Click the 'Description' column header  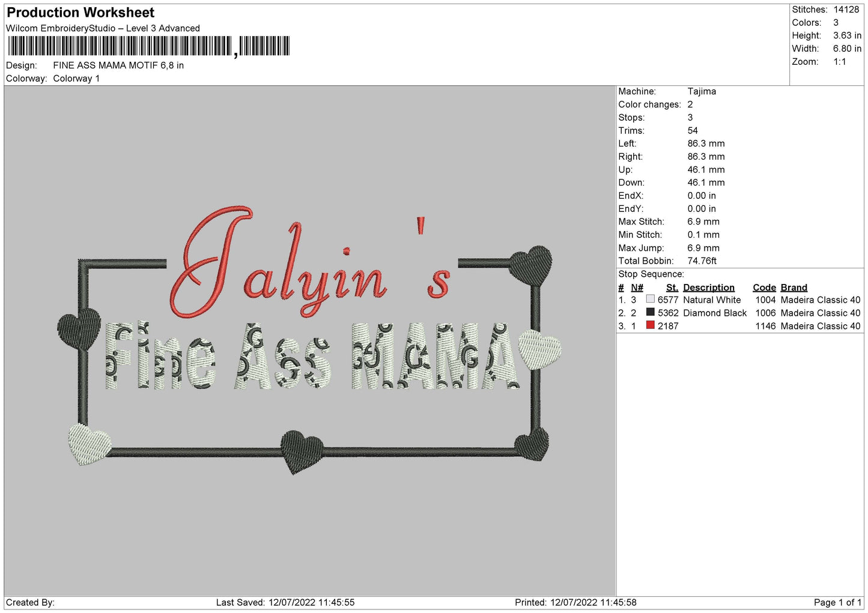[709, 288]
